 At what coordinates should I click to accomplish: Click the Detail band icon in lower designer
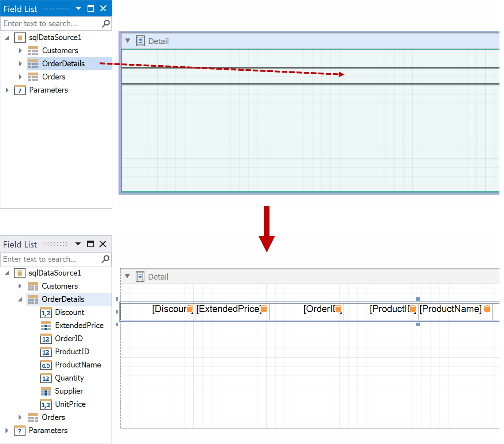coord(140,277)
